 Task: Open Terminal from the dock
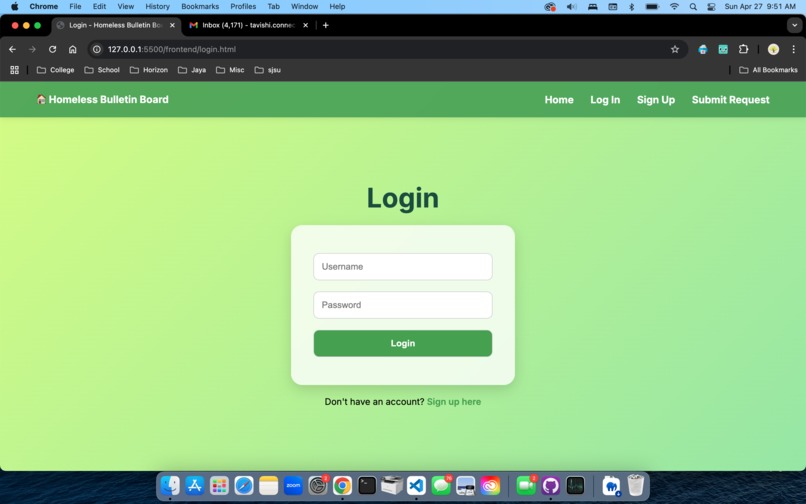click(367, 485)
